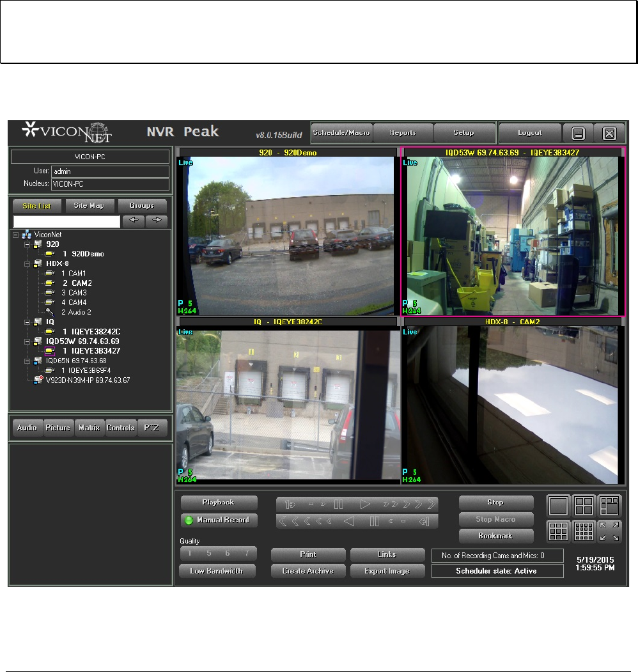Switch to the Groups tab

click(x=142, y=206)
